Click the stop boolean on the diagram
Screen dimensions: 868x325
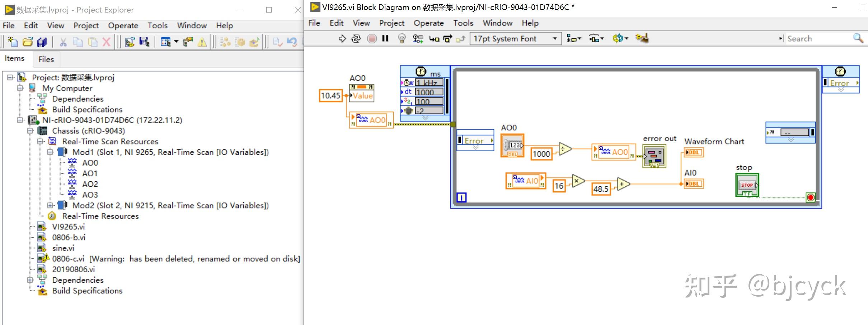click(747, 185)
